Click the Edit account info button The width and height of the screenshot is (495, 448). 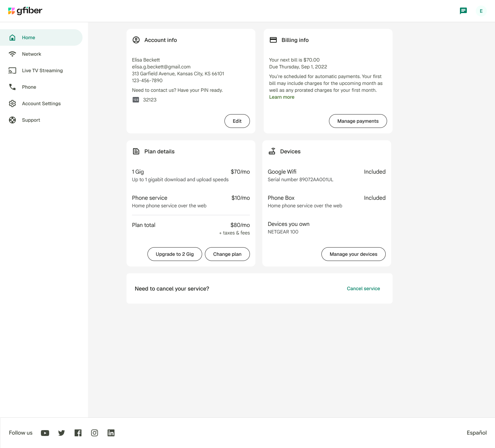(237, 121)
